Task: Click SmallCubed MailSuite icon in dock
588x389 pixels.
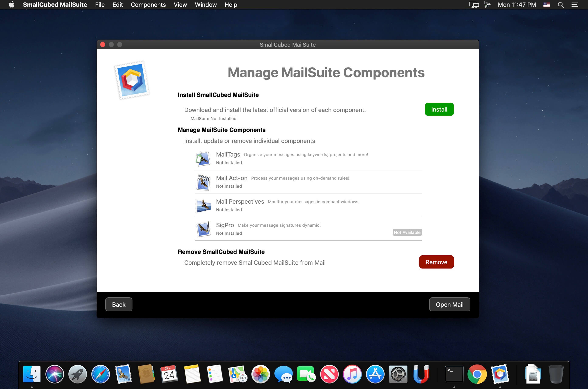Action: click(500, 374)
